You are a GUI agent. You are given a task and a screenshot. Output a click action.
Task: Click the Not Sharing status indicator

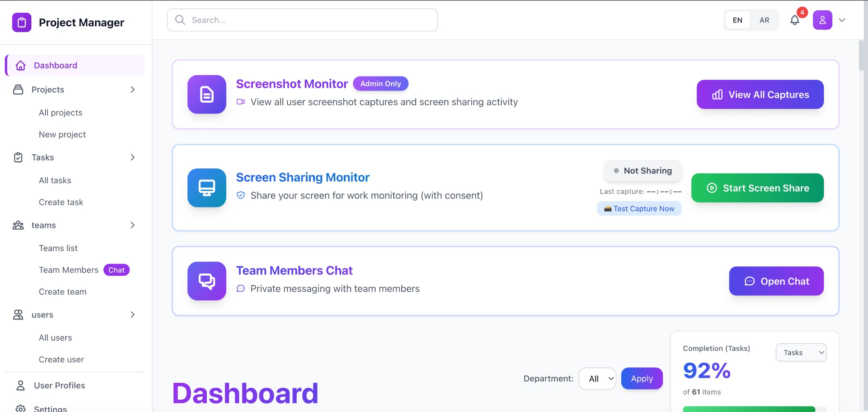(643, 171)
